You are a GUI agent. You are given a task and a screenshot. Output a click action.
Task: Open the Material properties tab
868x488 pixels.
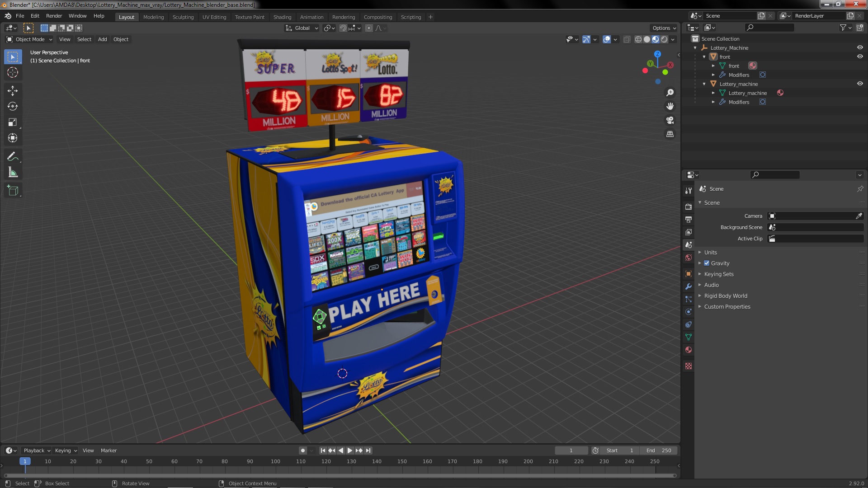tap(689, 350)
